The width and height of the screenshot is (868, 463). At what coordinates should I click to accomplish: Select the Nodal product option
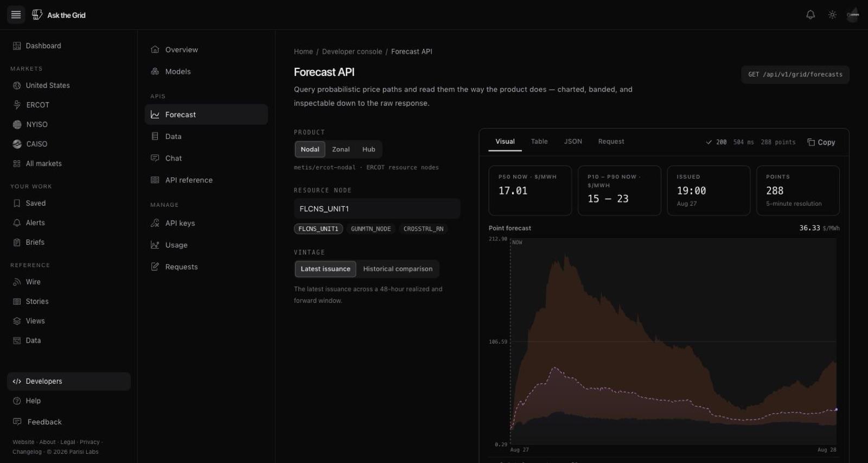(310, 149)
